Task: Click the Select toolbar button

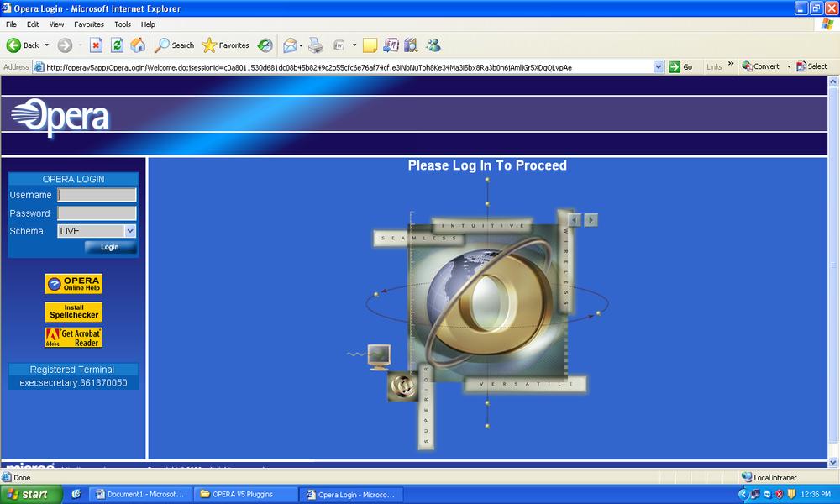Action: coord(811,66)
